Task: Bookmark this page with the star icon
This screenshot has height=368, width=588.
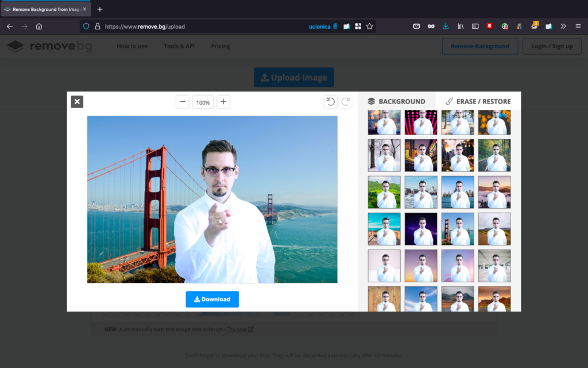Action: (369, 26)
